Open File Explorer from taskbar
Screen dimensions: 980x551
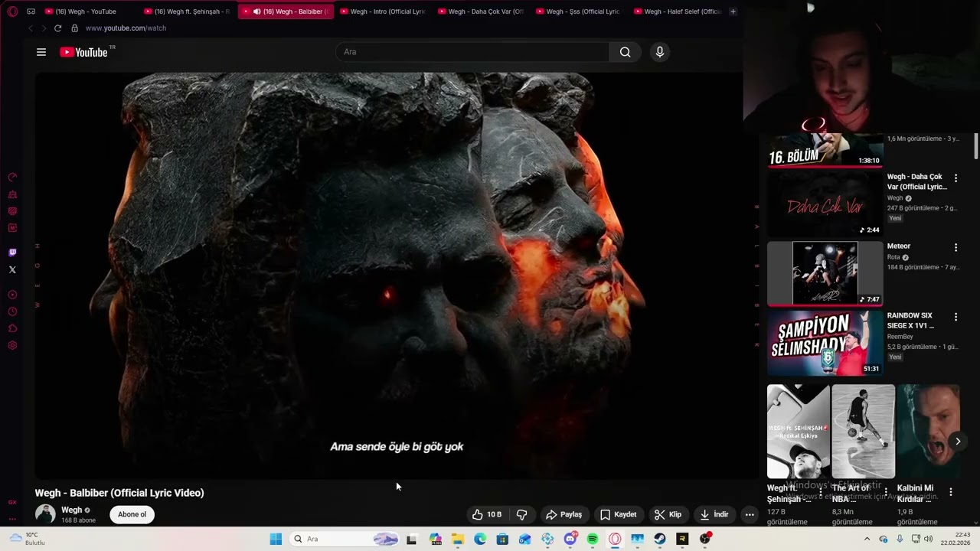(x=458, y=539)
